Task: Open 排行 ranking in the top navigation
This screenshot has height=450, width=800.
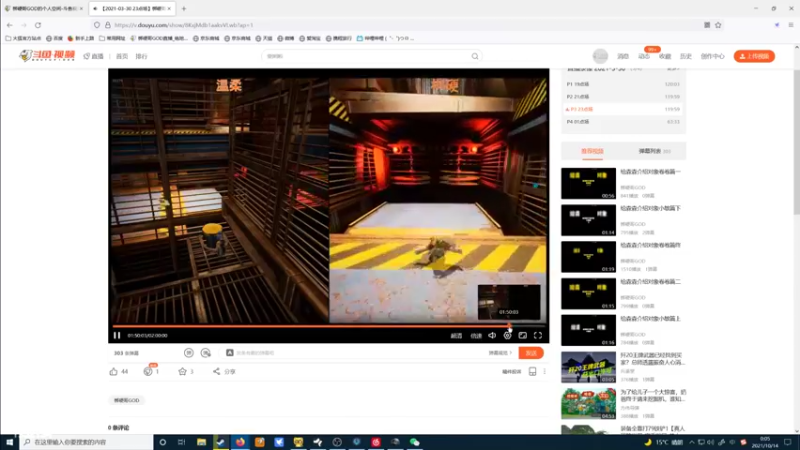Action: (141, 56)
